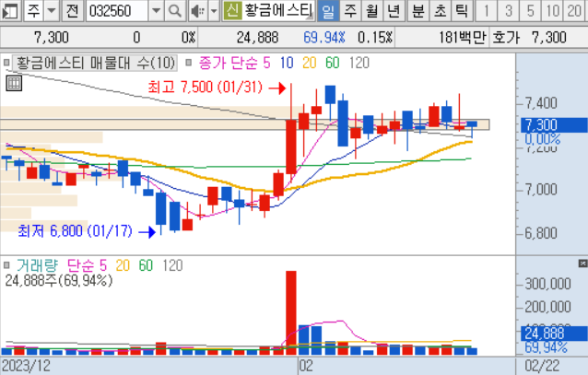Open the dropdown next to speaker icon
Screen dimensions: 588x375
point(214,11)
